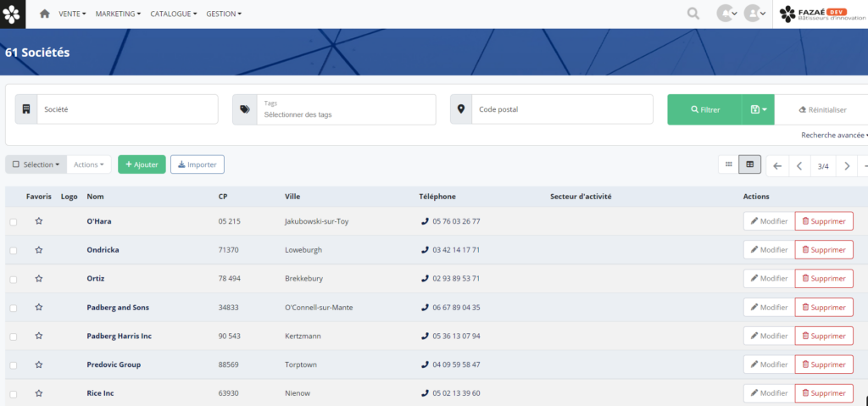Delete the Padberg Harris Inc company
The image size is (868, 406).
[x=823, y=336]
